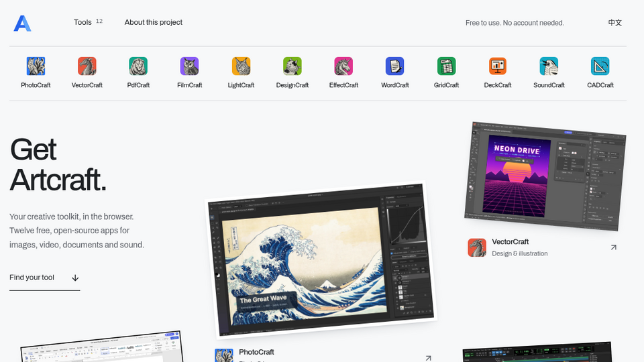Open the audio editor screenshot thumbnail
The height and width of the screenshot is (362, 644).
coord(537,352)
